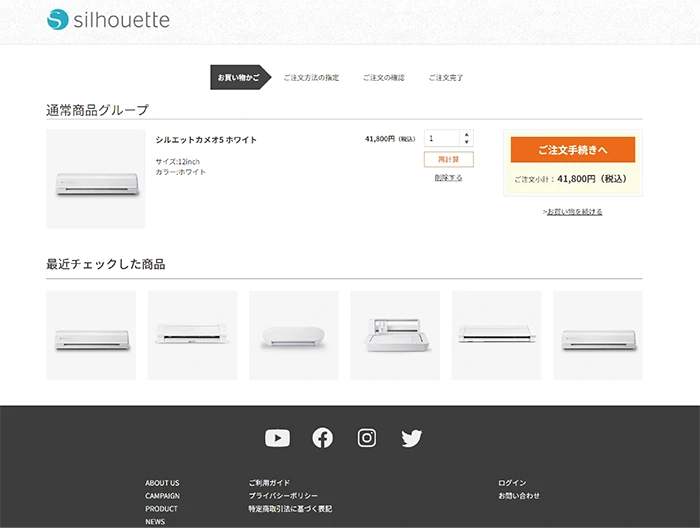
Task: Open the Facebook icon in footer
Action: (322, 438)
